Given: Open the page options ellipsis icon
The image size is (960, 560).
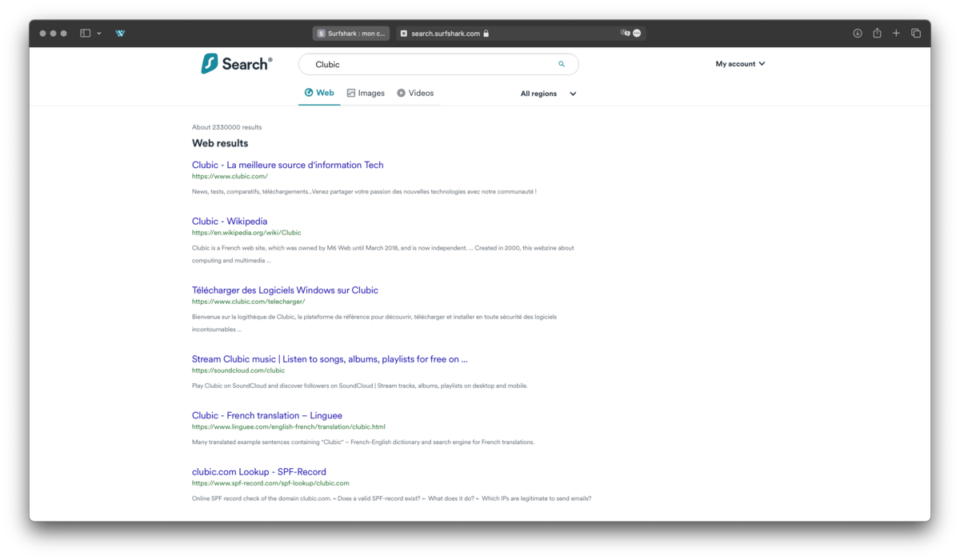Looking at the screenshot, I should point(637,34).
